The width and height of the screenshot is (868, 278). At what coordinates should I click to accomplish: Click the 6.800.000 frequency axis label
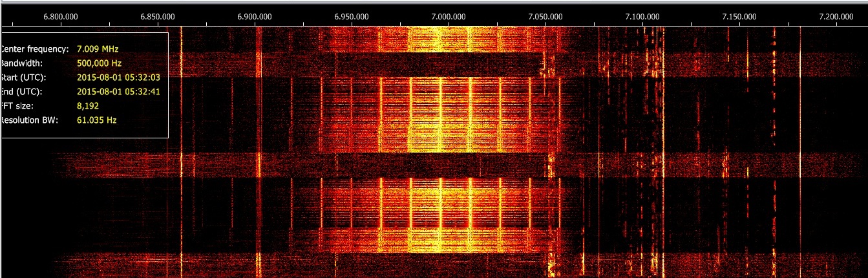pyautogui.click(x=61, y=16)
